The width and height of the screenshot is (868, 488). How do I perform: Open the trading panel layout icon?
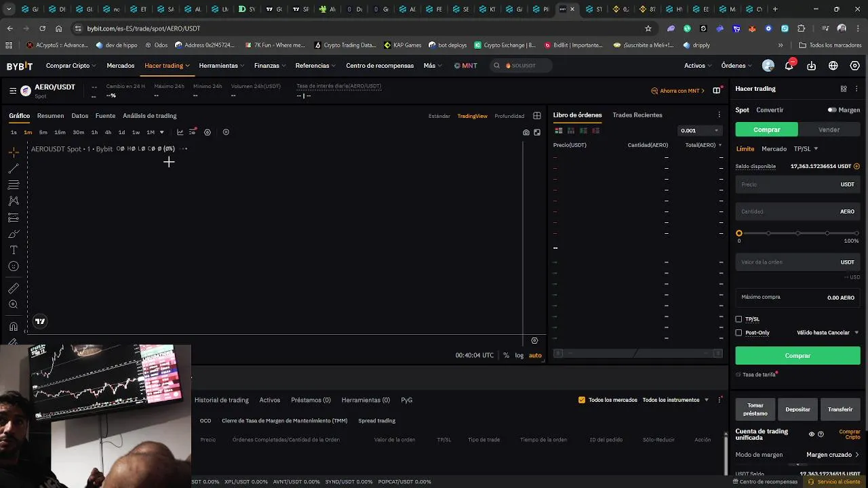pyautogui.click(x=844, y=89)
